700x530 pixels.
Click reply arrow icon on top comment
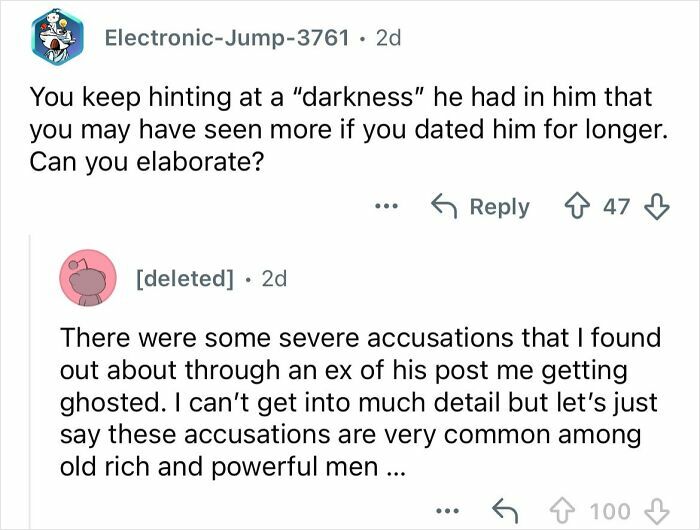[x=444, y=207]
